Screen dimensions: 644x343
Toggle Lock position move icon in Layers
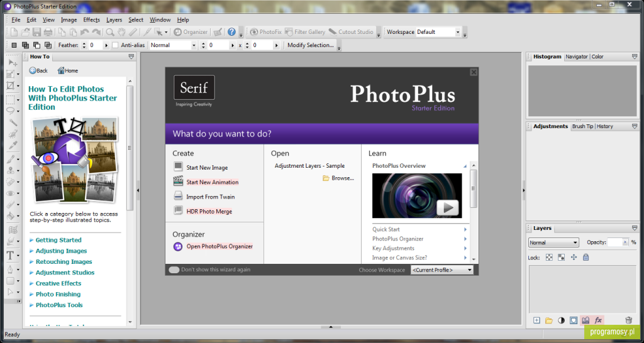tap(574, 258)
